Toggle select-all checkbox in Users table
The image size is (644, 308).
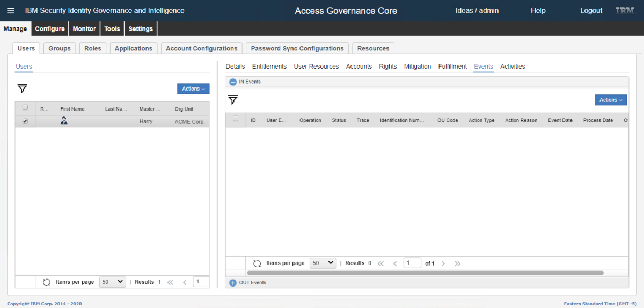coord(25,108)
